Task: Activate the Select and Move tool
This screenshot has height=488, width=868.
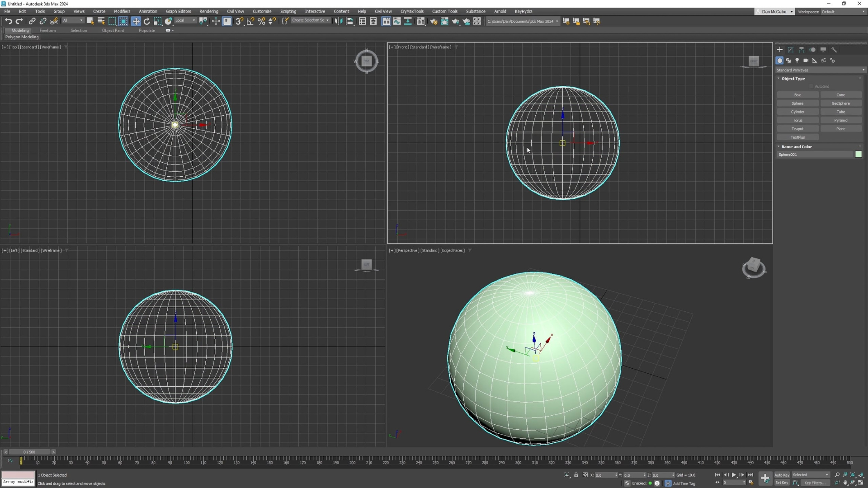Action: tap(136, 21)
